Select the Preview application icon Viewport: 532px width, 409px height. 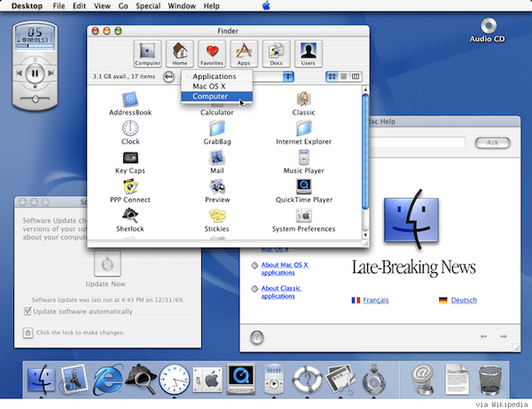[217, 186]
